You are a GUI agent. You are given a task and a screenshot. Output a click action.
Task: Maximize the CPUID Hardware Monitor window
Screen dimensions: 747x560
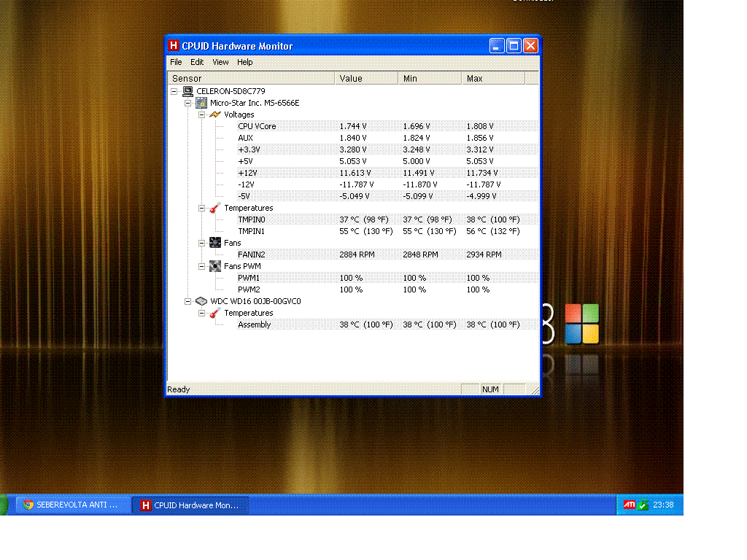(514, 46)
